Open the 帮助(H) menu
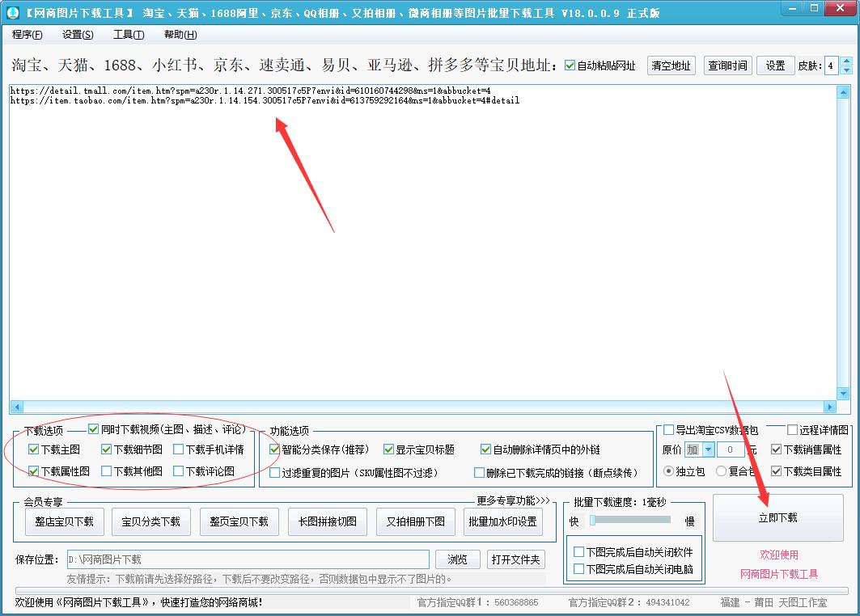 click(x=180, y=35)
